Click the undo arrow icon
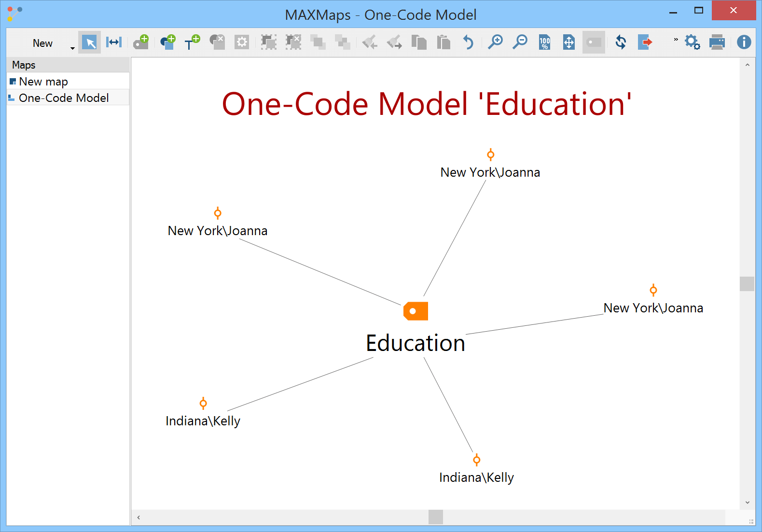This screenshot has width=762, height=532. [468, 42]
